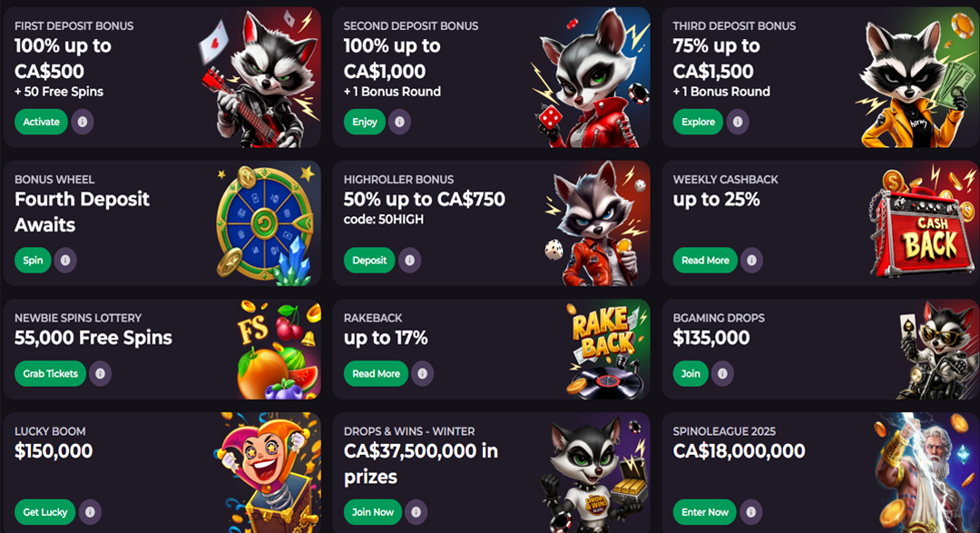Click Read More under Weekly Cashback
Screen dimensions: 980x533
pos(705,261)
